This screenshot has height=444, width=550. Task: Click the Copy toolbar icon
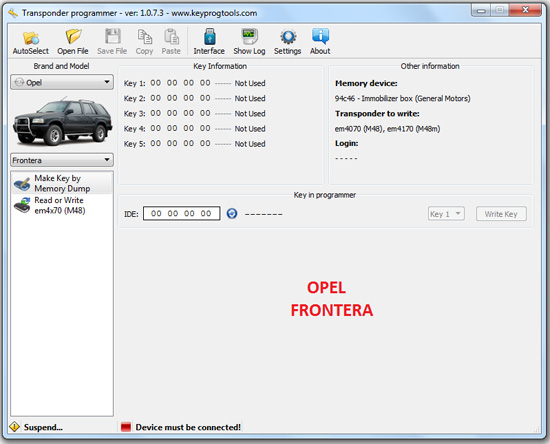[x=144, y=42]
